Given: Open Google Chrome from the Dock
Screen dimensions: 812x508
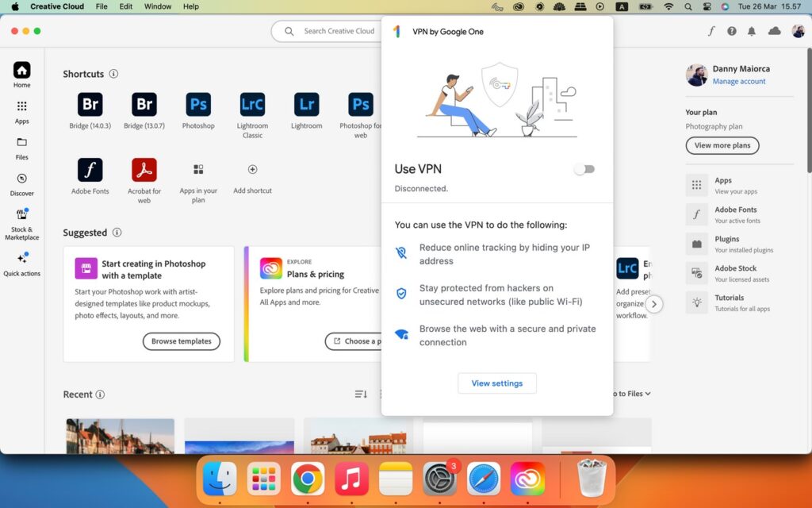Looking at the screenshot, I should coord(308,479).
